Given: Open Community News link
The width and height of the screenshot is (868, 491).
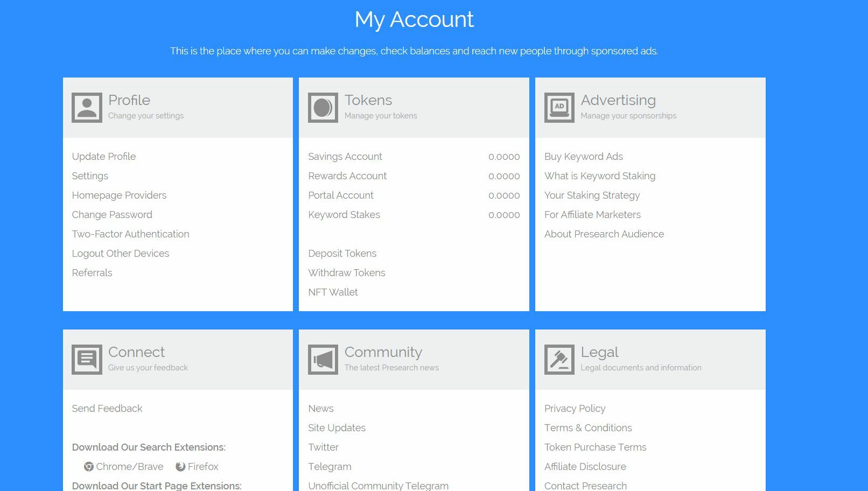Looking at the screenshot, I should tap(321, 409).
